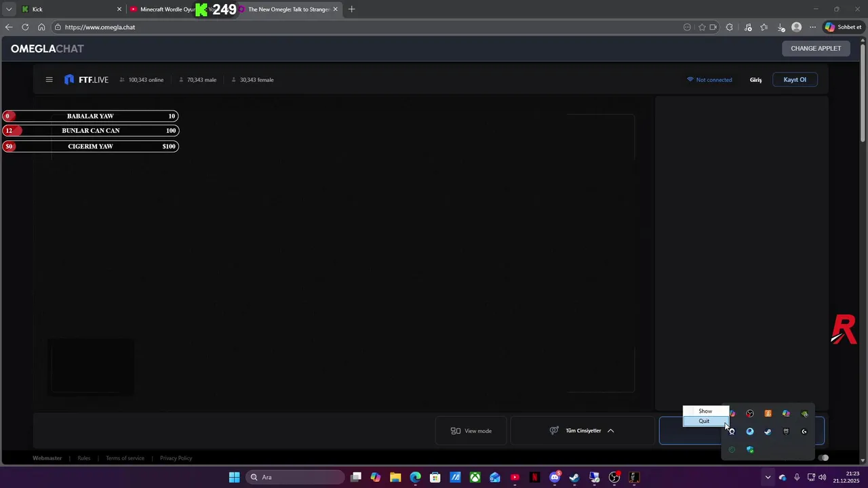Open the Privacy Policy footer link
This screenshot has width=868, height=488.
click(176, 458)
